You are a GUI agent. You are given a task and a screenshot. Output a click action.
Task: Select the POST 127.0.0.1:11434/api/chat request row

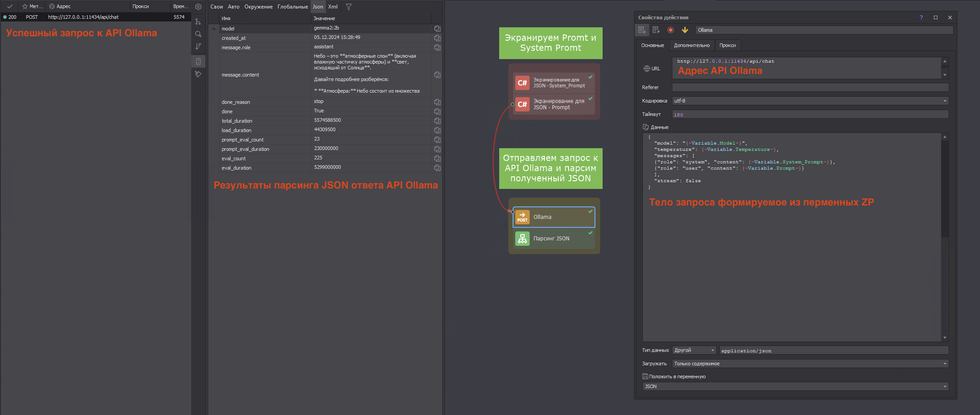coord(96,17)
